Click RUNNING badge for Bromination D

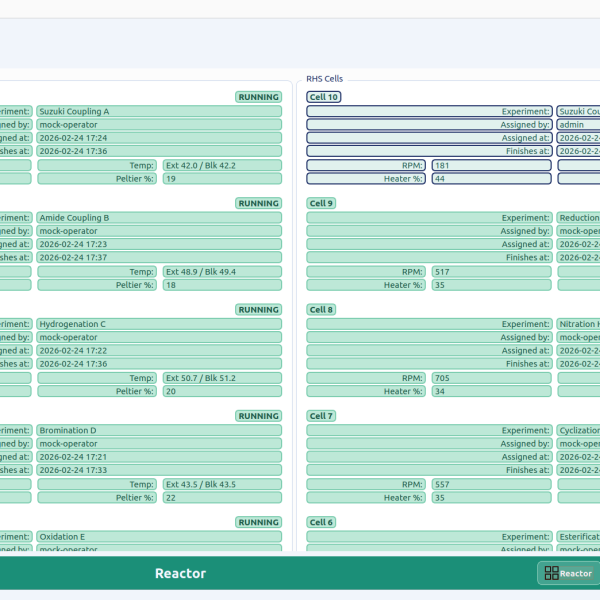258,416
